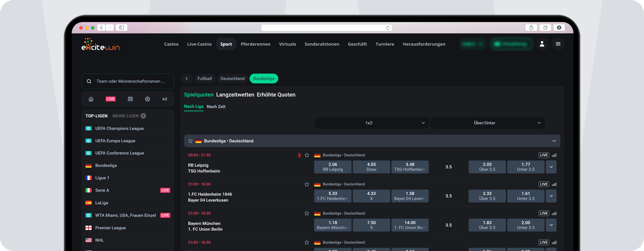Screen dimensions: 644x251
Task: Click the browser back button
Action: (101, 28)
